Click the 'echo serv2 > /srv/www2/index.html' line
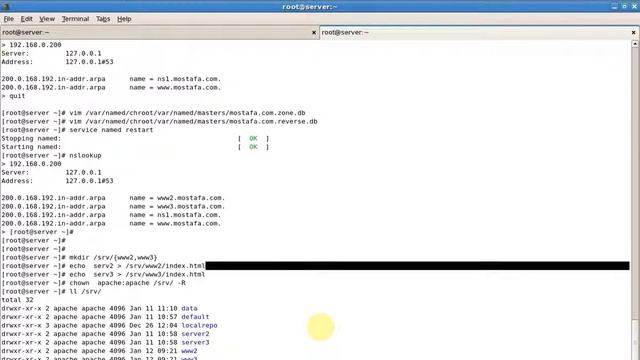Viewport: 640px width, 360px height. (103, 266)
